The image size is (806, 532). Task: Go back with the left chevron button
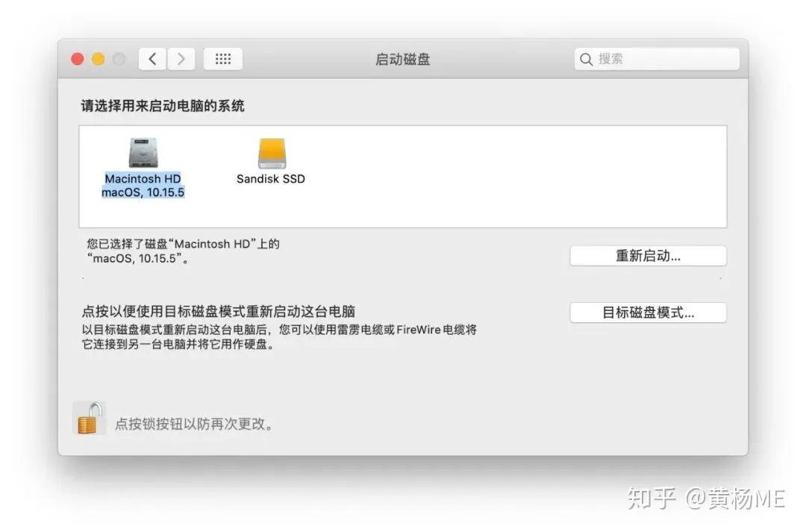(152, 59)
